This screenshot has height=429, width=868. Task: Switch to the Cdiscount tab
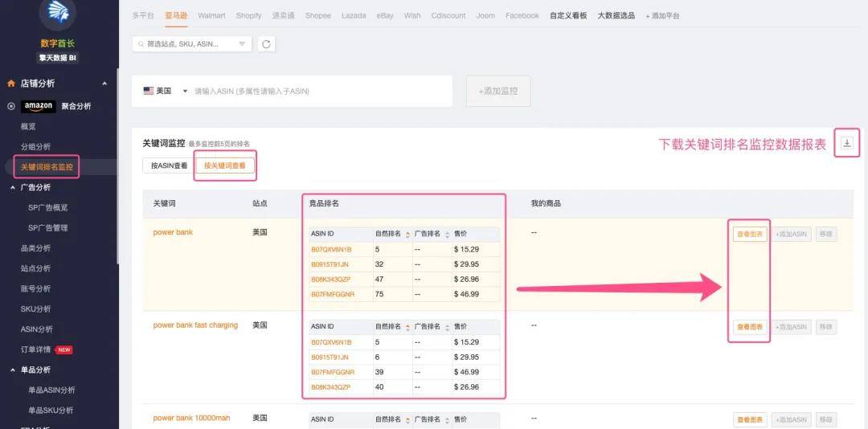(x=448, y=15)
